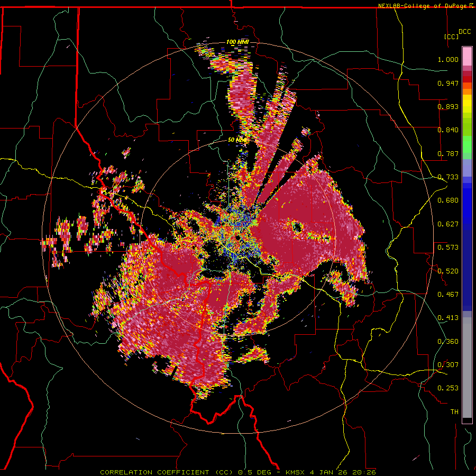Click the 0.947 scale value
476x476 pixels.
(x=448, y=83)
